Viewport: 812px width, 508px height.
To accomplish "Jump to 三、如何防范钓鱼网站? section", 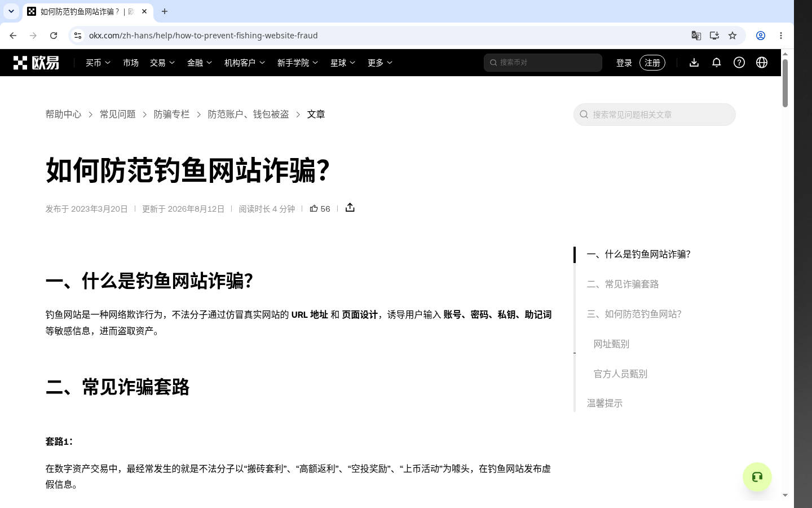I will click(x=634, y=314).
